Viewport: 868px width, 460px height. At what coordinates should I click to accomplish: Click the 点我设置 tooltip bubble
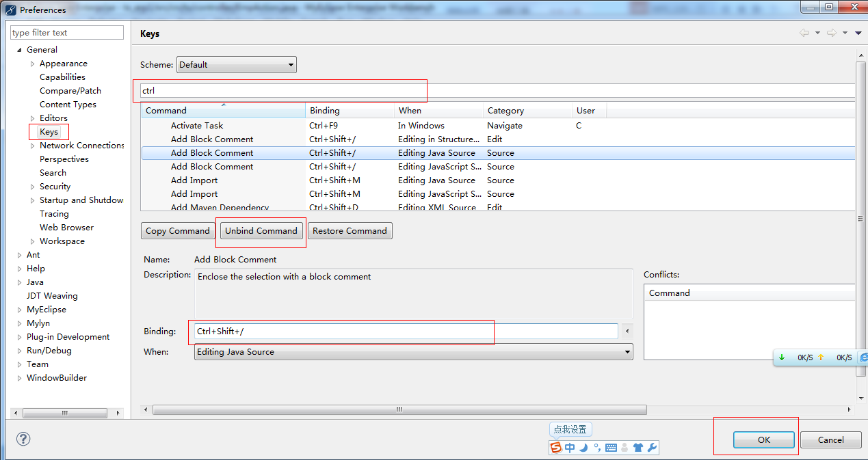(x=570, y=429)
